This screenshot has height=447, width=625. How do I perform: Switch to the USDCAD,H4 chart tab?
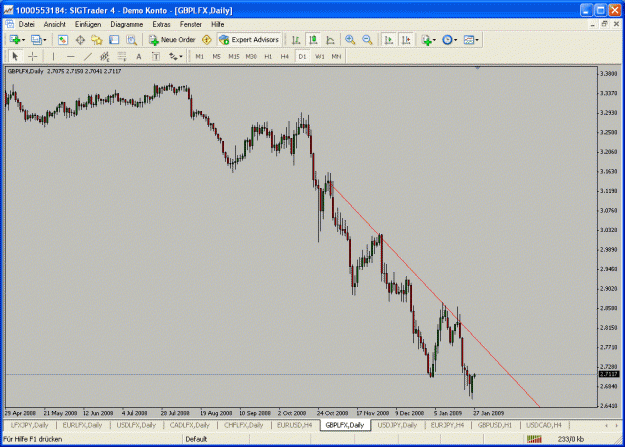pyautogui.click(x=544, y=425)
